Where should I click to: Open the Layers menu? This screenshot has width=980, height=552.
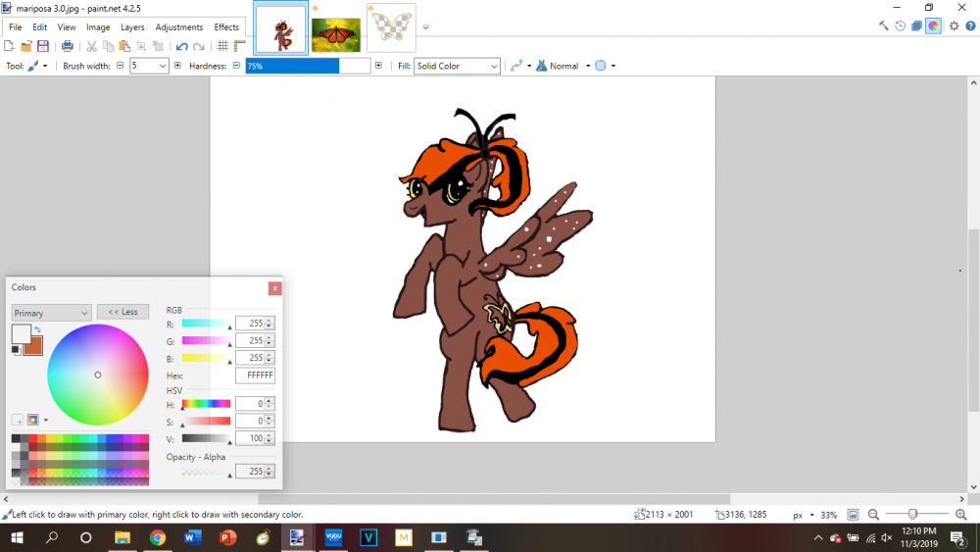[x=132, y=26]
